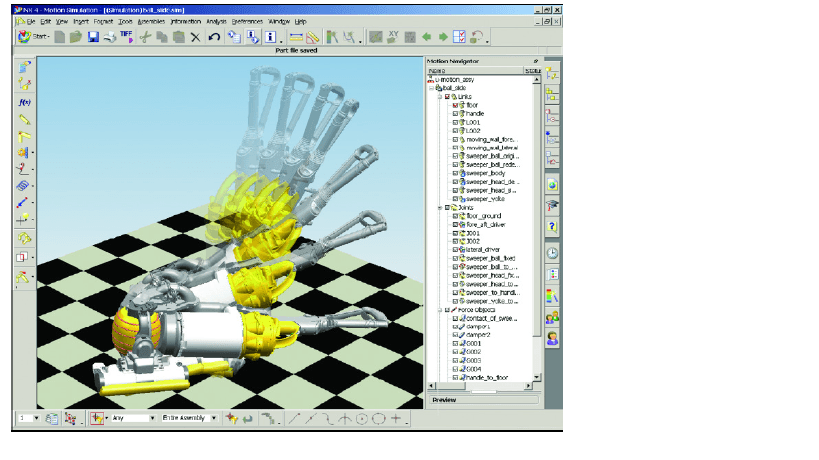819x460 pixels.
Task: Open the Preferences menu
Action: [x=247, y=21]
